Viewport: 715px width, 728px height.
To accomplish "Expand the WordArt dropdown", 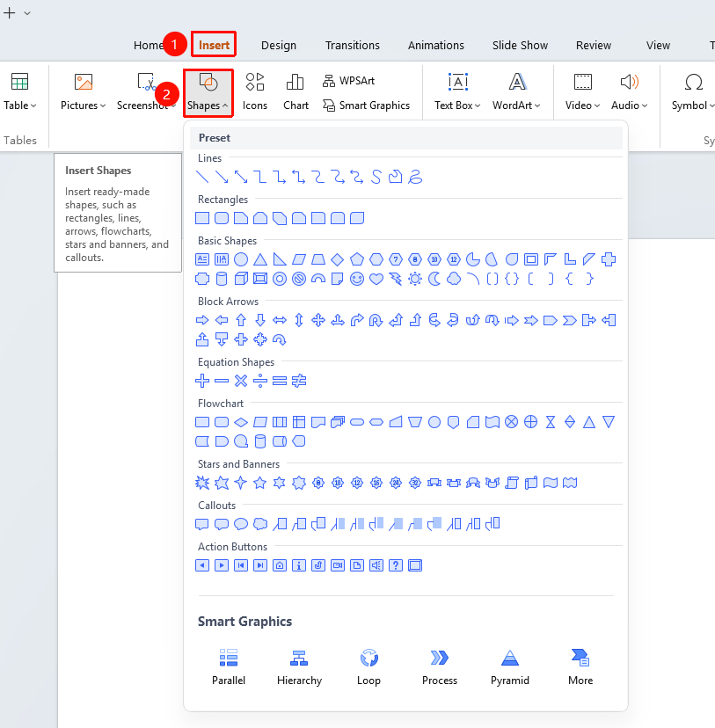I will tap(517, 91).
